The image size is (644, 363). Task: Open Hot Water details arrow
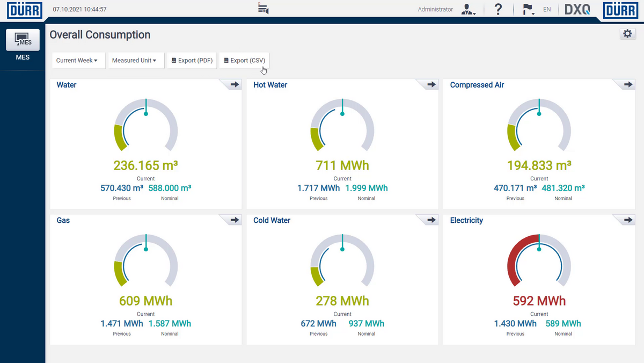pos(431,85)
